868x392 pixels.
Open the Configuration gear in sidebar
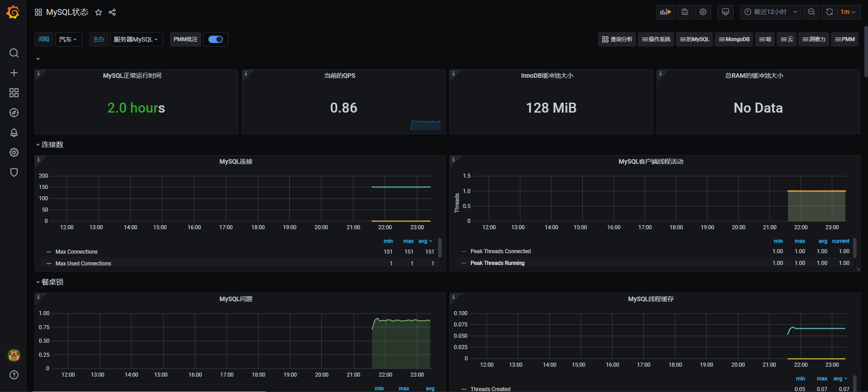(x=14, y=152)
